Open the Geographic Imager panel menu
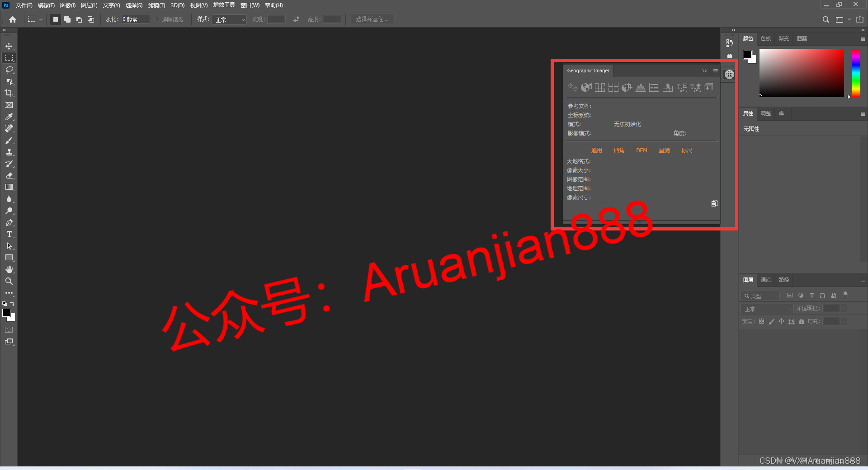This screenshot has height=470, width=868. (716, 71)
